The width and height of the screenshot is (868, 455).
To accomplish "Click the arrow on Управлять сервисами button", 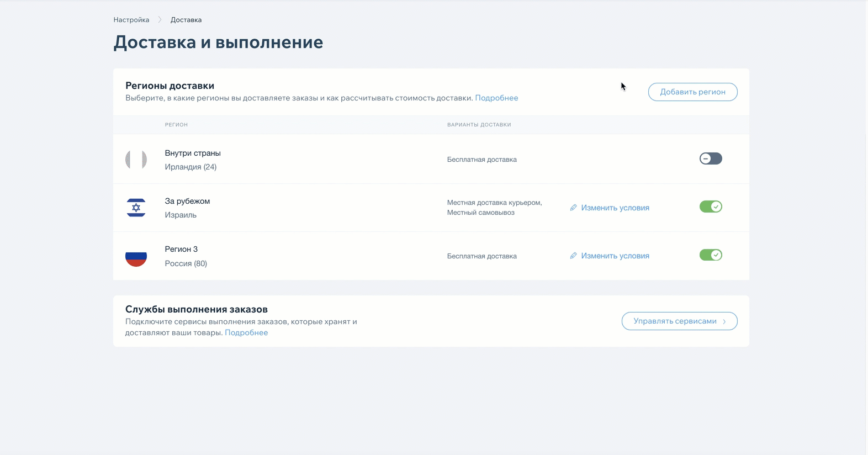I will coord(724,321).
